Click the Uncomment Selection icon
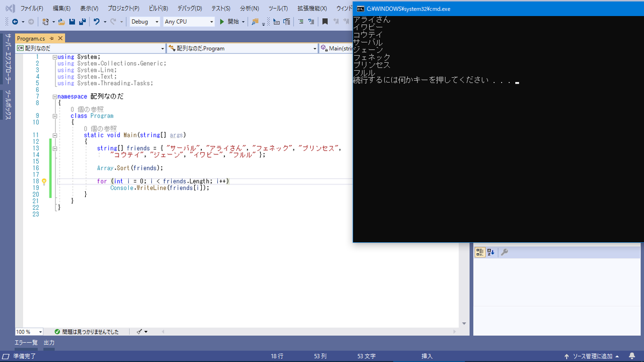Viewport: 644px width, 362px height. click(x=311, y=22)
